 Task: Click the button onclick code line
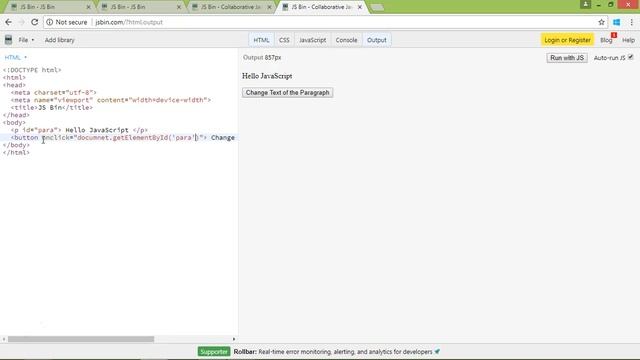tap(122, 138)
